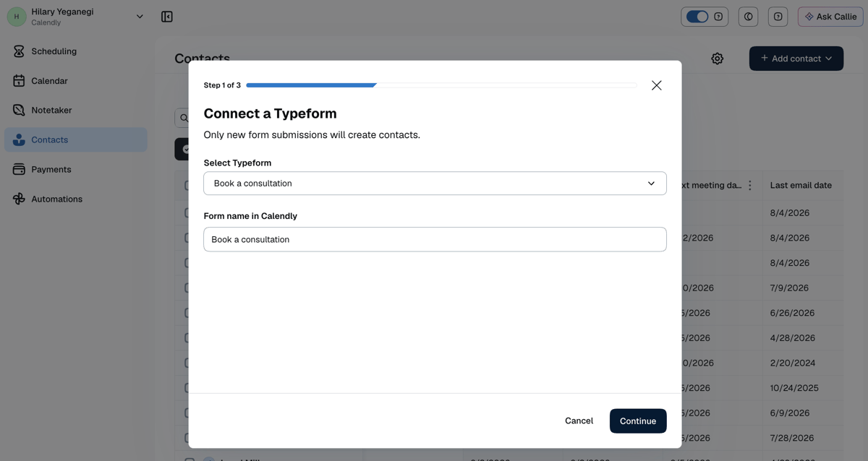Open the Ask Callie assistant
868x461 pixels.
pos(830,17)
